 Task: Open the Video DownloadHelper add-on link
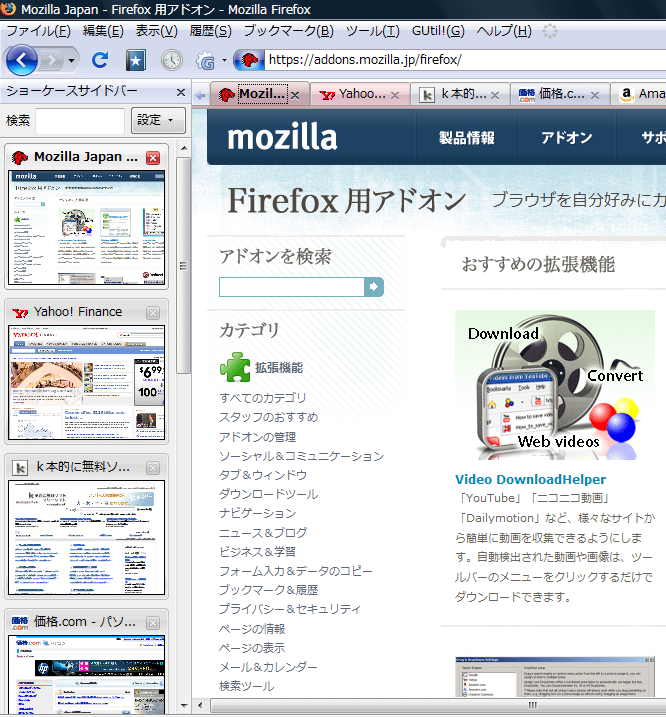click(x=530, y=479)
